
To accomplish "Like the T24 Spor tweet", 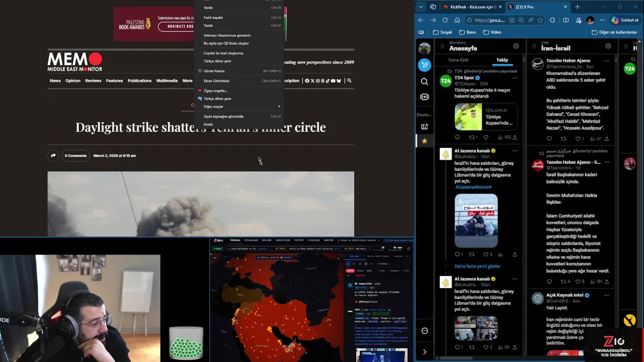I will (486, 137).
